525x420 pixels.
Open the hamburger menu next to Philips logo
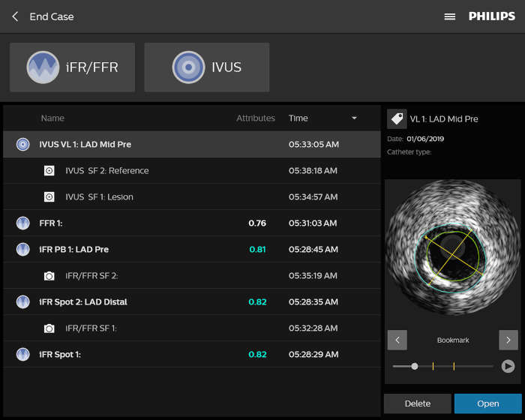(x=450, y=16)
